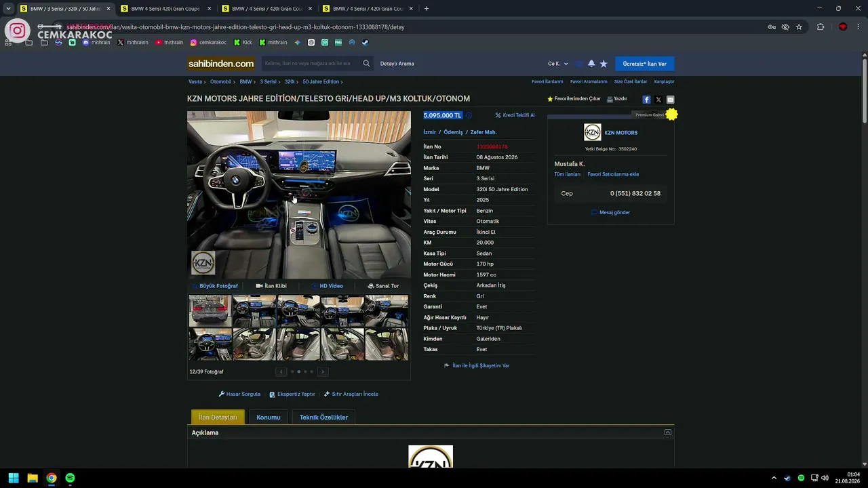This screenshot has height=488, width=868.
Task: Collapse the Açıklama section
Action: [x=668, y=432]
